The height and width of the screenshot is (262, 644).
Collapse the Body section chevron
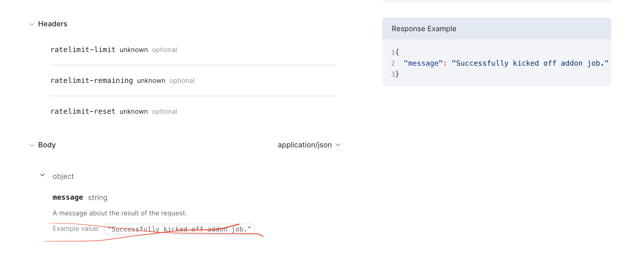(32, 145)
